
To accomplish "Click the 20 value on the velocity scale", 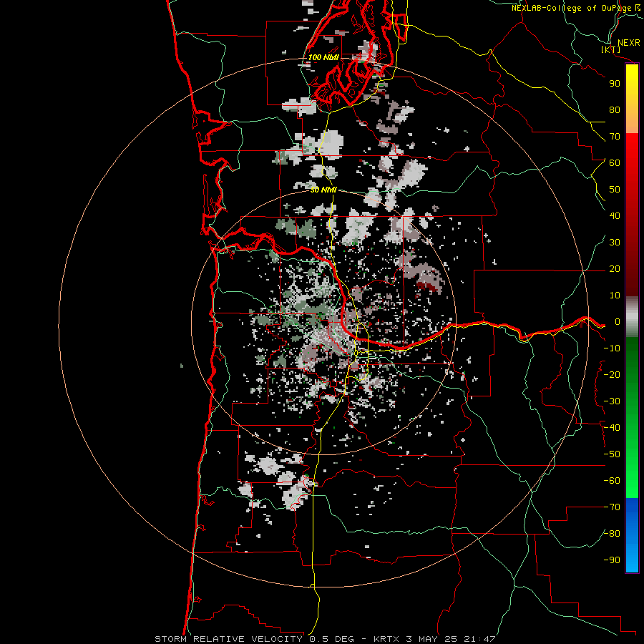I will coord(615,268).
